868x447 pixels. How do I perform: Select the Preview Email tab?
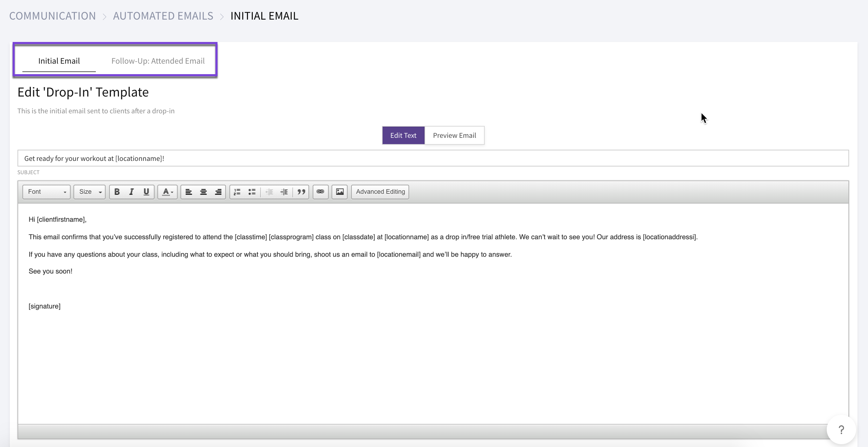coord(454,135)
